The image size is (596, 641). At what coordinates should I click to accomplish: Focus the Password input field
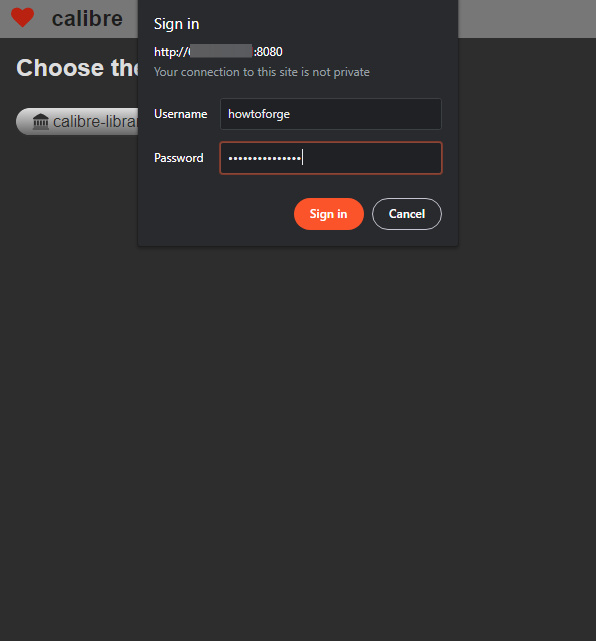tap(331, 158)
